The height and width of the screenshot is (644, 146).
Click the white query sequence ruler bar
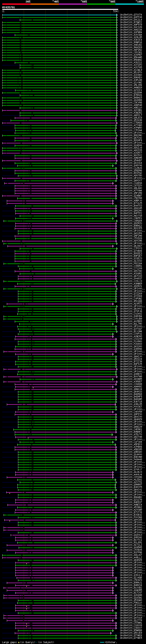click(60, 10)
